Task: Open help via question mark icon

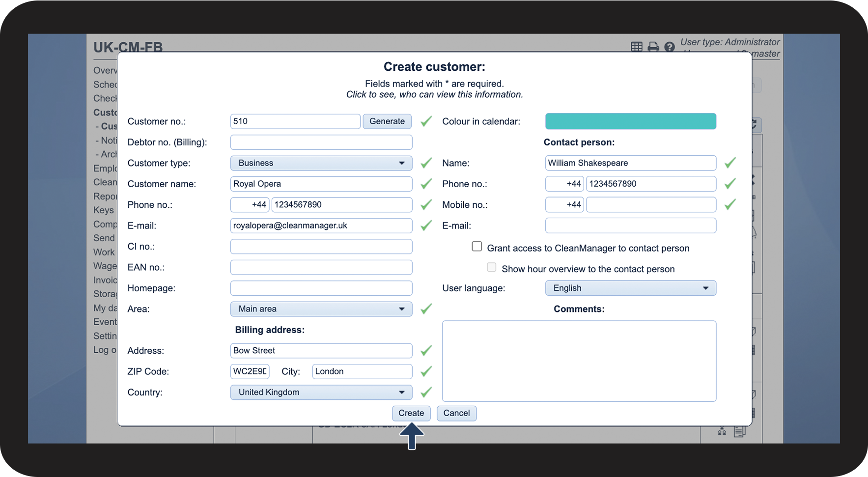Action: pos(669,47)
